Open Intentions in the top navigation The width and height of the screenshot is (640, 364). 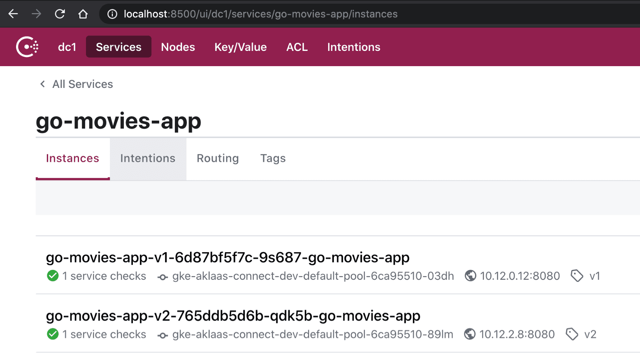(x=353, y=47)
